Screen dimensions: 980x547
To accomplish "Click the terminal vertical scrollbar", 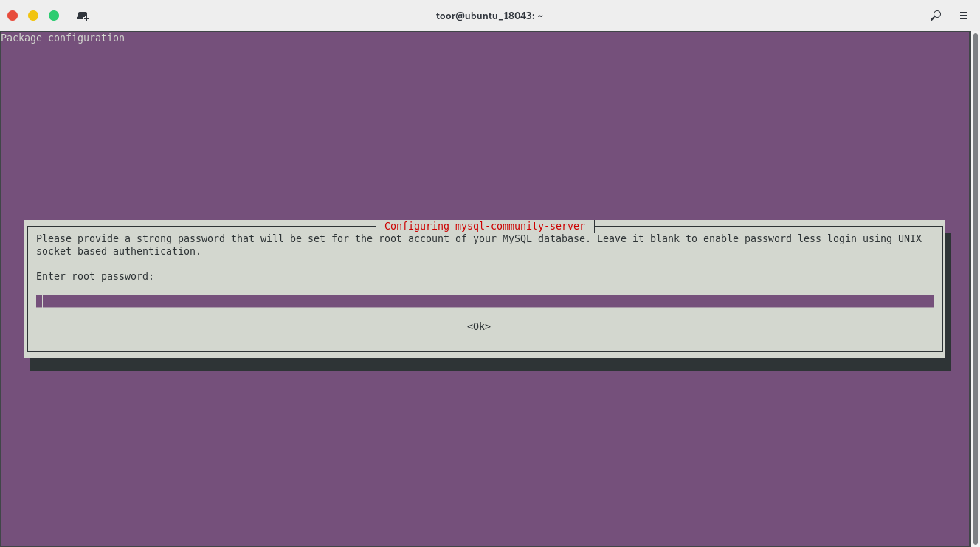I will coord(975,288).
